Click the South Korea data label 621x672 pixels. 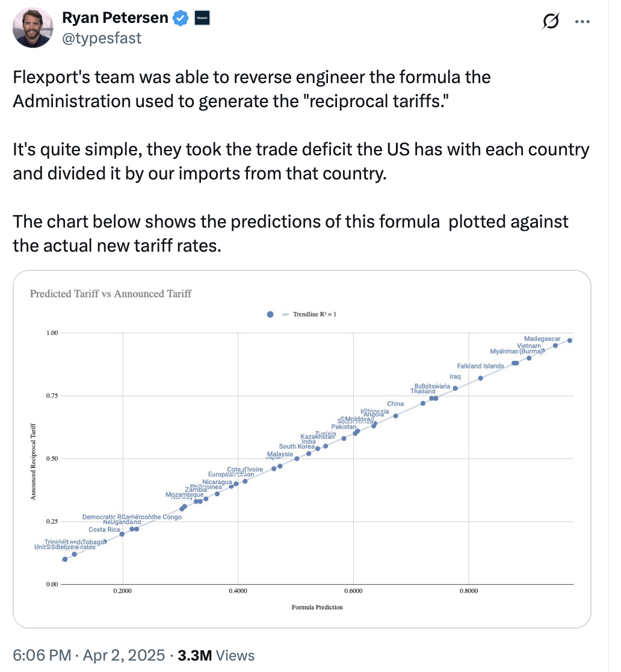point(297,446)
